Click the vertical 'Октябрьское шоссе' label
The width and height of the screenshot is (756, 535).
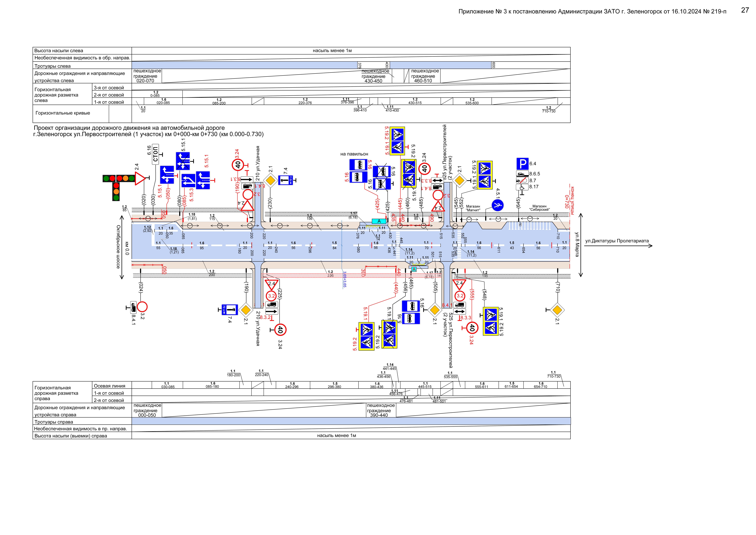(118, 247)
